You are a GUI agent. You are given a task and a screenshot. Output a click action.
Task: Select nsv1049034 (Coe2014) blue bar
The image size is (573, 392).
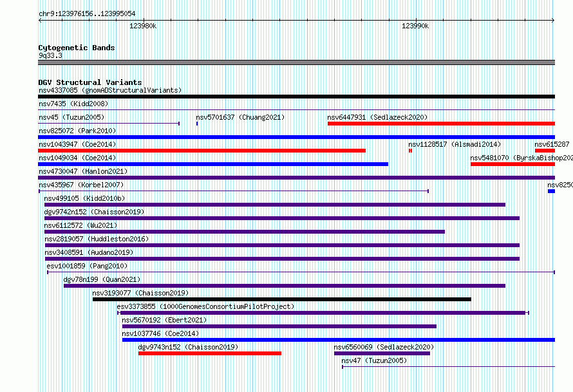(213, 164)
